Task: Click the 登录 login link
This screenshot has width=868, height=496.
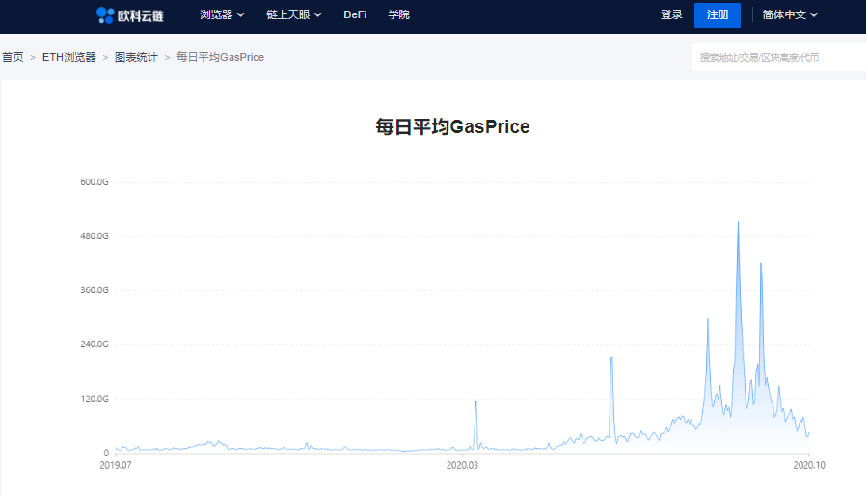Action: click(671, 15)
